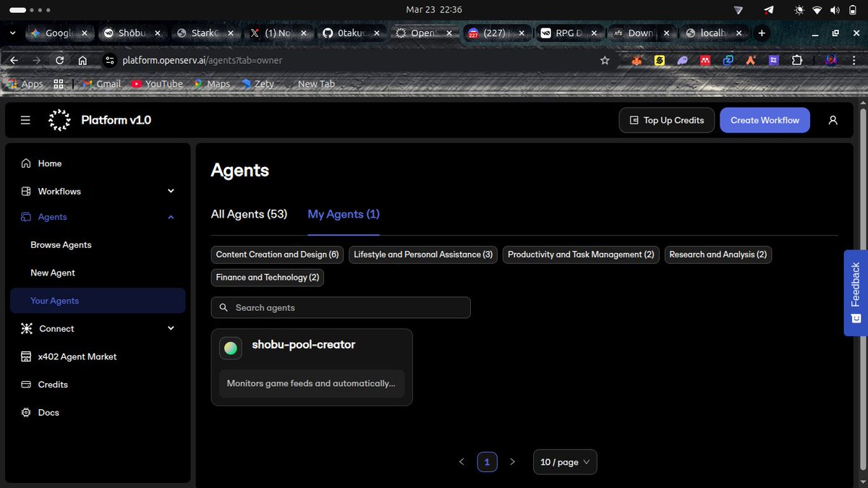Screen dimensions: 868x488
Task: Select Your Agents in sidebar
Action: [x=98, y=301]
